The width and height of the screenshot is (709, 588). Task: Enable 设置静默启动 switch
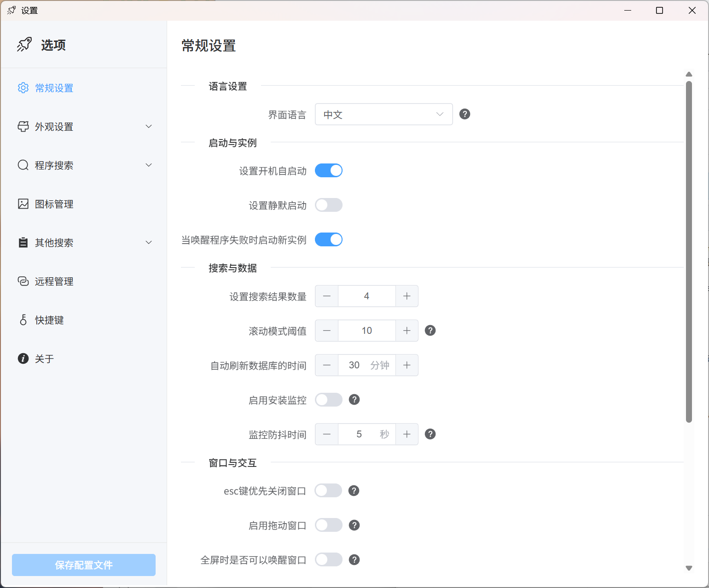coord(328,205)
